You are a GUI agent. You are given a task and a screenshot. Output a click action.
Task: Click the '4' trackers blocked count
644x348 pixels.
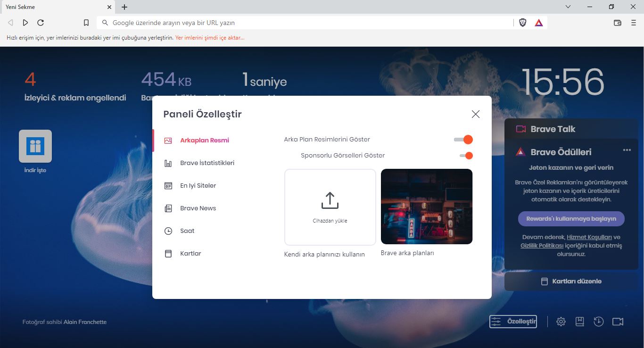tap(30, 79)
